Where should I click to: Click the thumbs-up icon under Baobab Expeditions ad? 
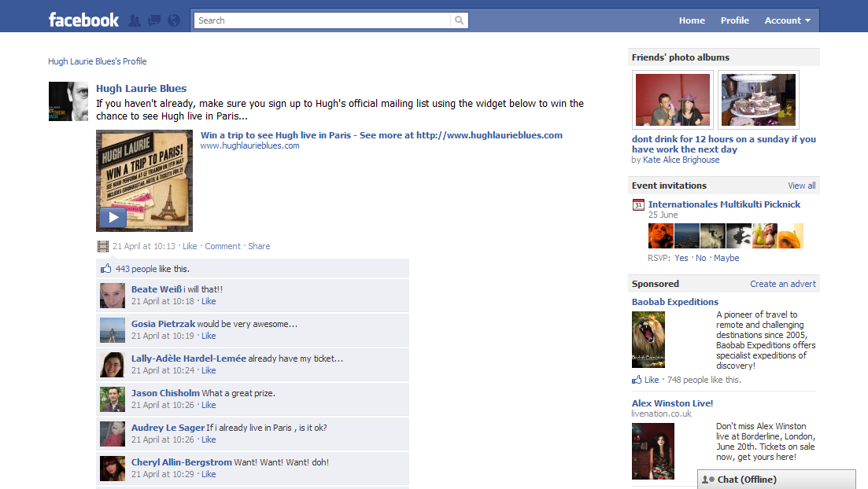[x=637, y=380]
